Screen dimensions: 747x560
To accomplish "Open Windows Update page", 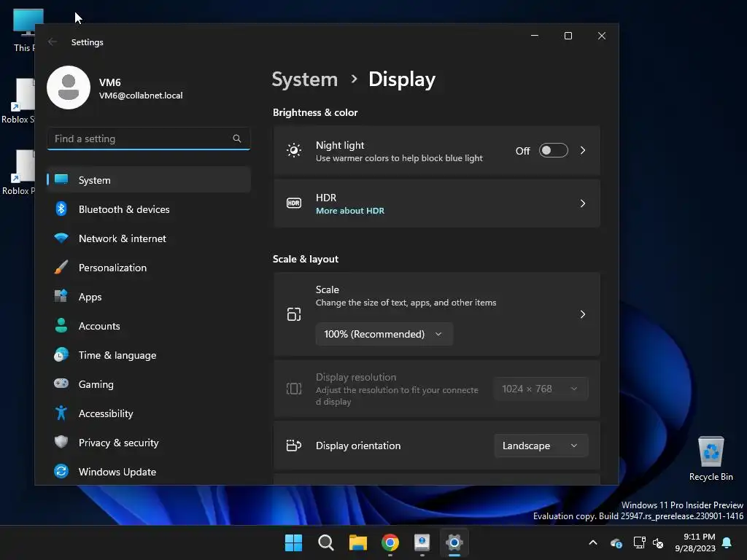I will tap(149, 471).
